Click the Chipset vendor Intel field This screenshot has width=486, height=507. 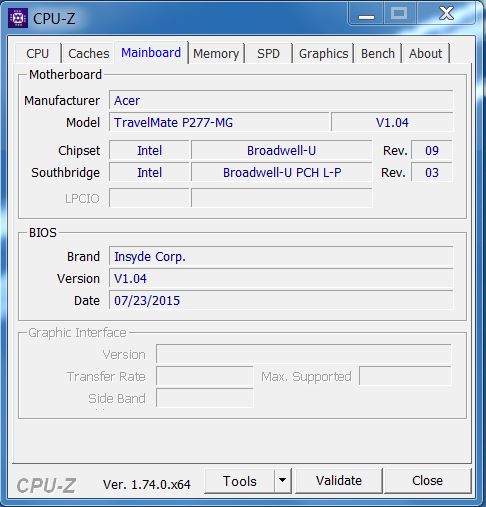[x=149, y=150]
